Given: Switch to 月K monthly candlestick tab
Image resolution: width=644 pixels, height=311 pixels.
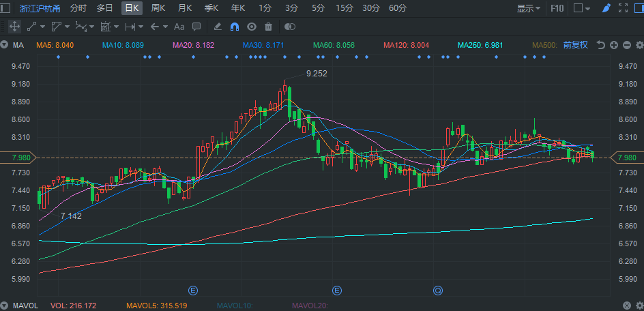Looking at the screenshot, I should [185, 8].
